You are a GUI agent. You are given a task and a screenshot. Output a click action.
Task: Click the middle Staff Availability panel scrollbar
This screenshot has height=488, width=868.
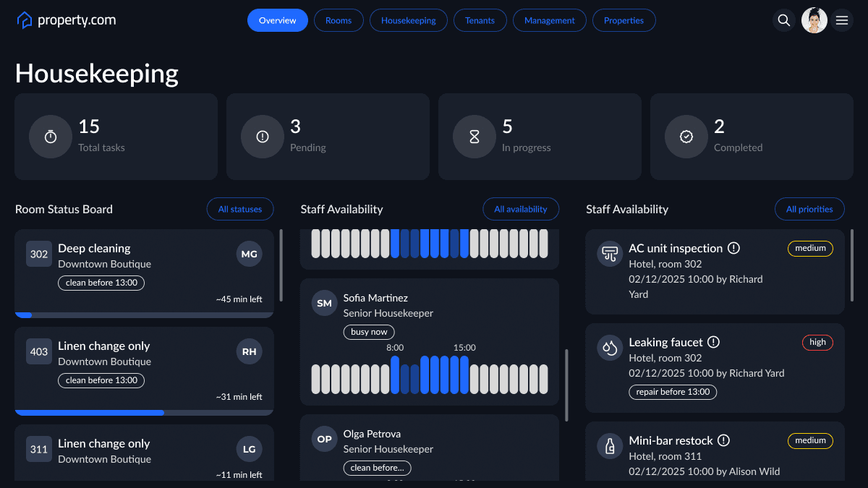tap(566, 385)
